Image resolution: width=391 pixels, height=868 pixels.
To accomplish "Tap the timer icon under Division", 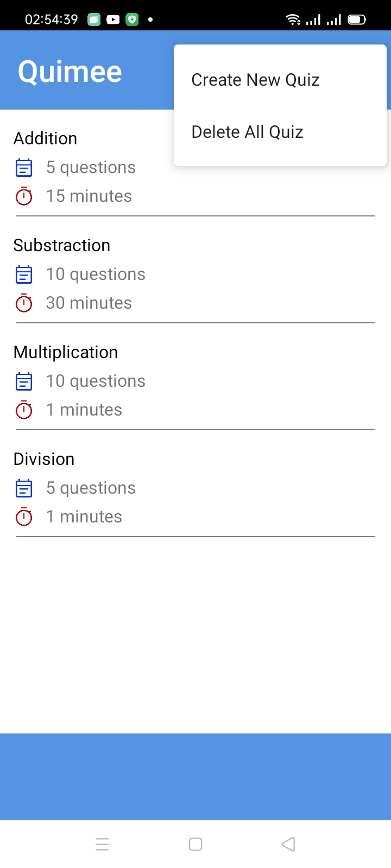I will [x=24, y=516].
